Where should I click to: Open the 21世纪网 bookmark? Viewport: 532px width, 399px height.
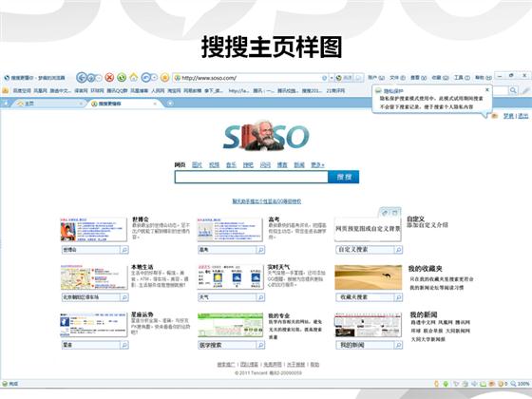(335, 90)
